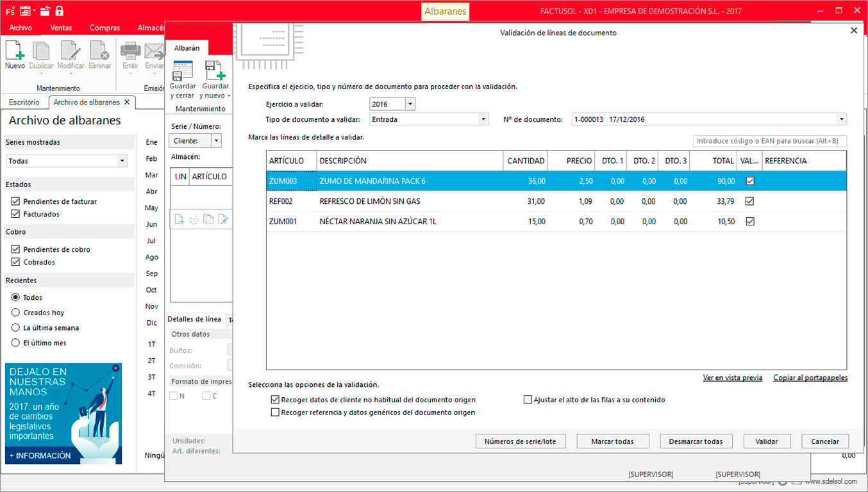Click the new line icon below the grid
Viewport: 868px width, 492px height.
pos(179,219)
